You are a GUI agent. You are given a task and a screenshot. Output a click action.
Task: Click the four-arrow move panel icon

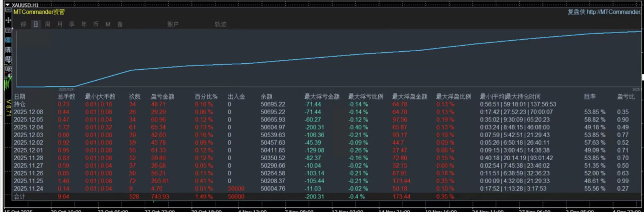click(8, 20)
